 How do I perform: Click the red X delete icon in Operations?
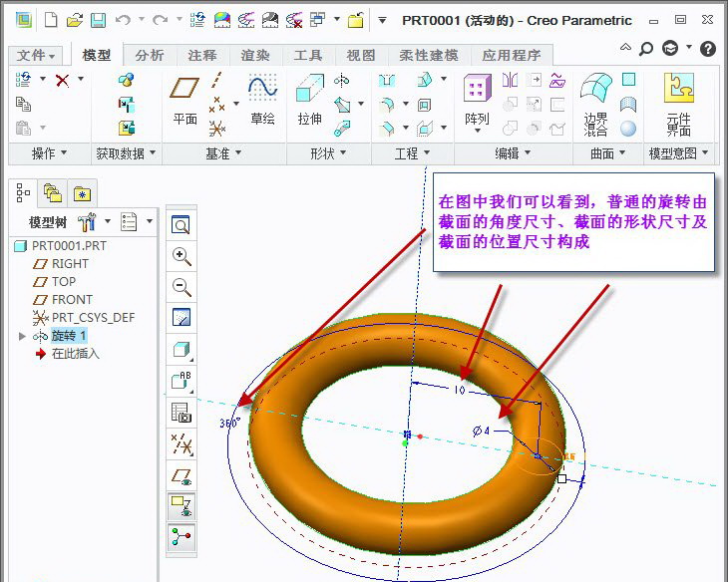click(x=62, y=81)
